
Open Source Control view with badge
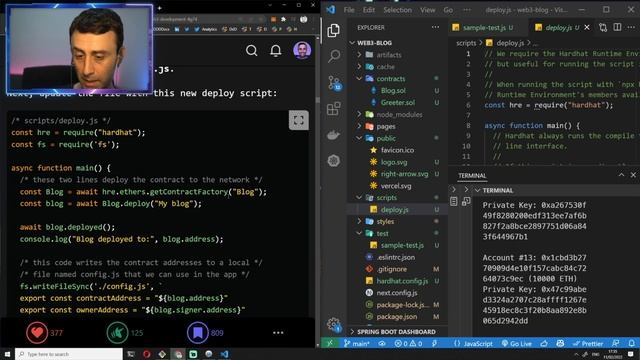[x=335, y=83]
